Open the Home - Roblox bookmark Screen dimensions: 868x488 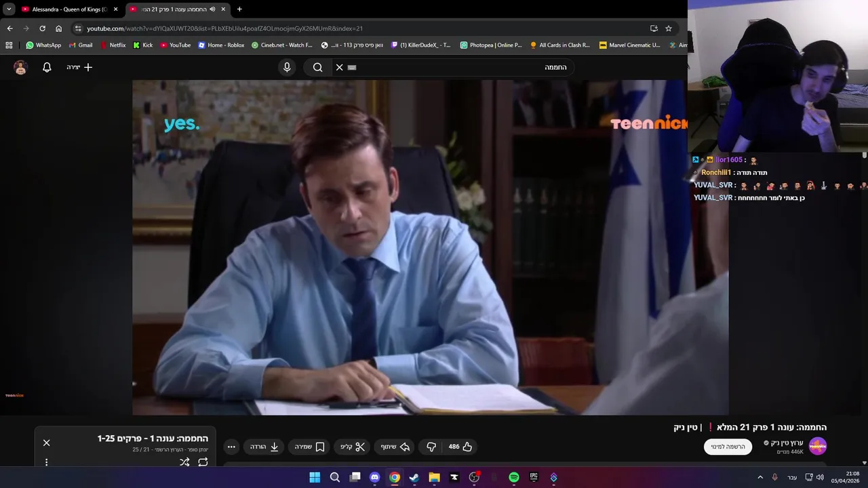pyautogui.click(x=221, y=45)
